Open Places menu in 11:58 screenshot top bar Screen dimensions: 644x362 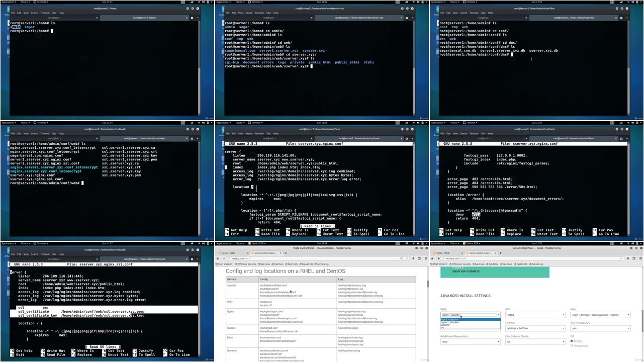(240, 243)
